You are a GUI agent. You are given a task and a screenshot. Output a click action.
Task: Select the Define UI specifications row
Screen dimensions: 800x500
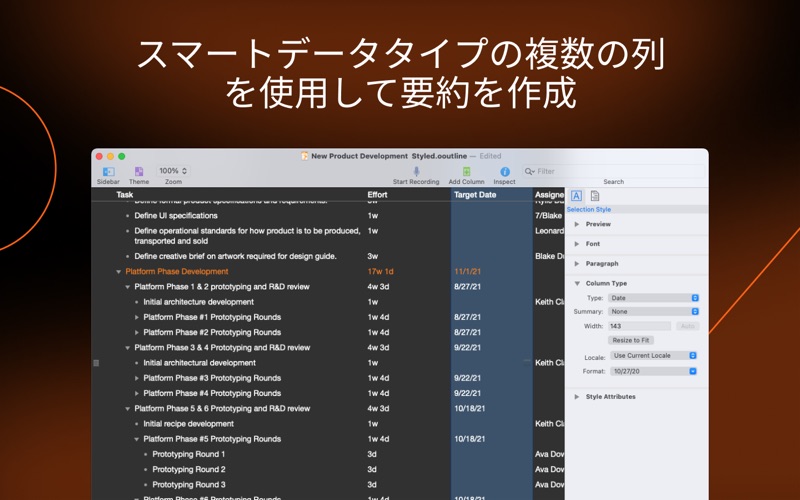point(176,216)
